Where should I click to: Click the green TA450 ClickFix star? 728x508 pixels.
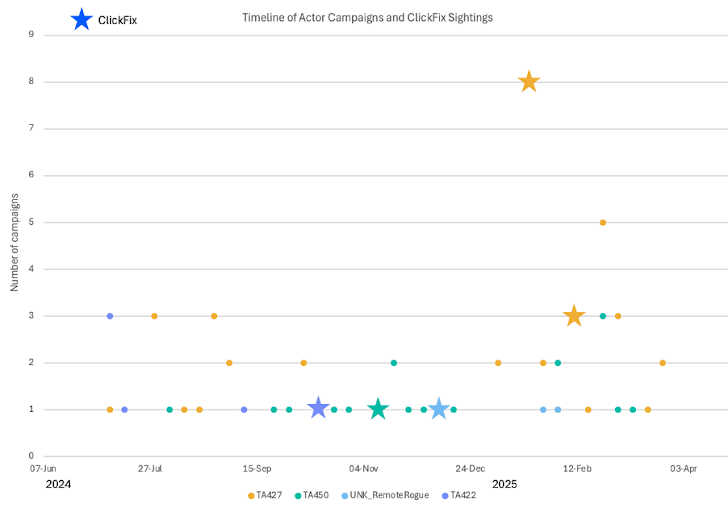[x=378, y=409]
